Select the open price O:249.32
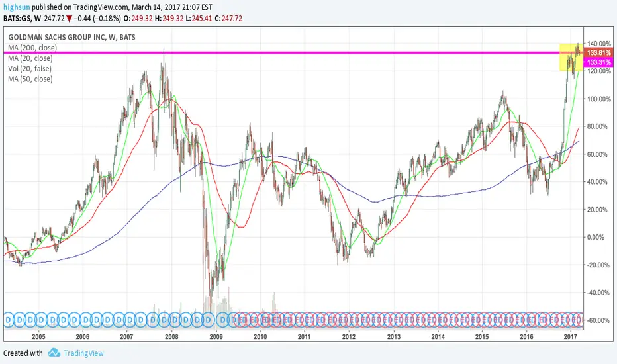 click(x=138, y=18)
